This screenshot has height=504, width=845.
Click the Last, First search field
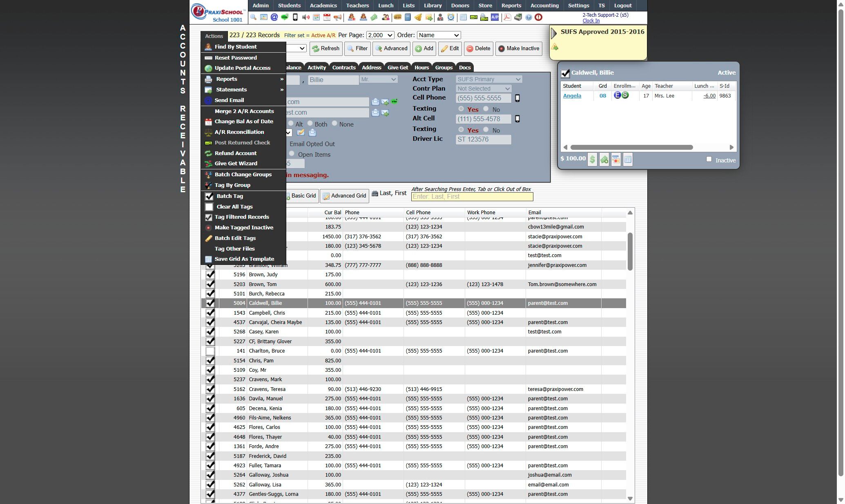[x=472, y=197]
